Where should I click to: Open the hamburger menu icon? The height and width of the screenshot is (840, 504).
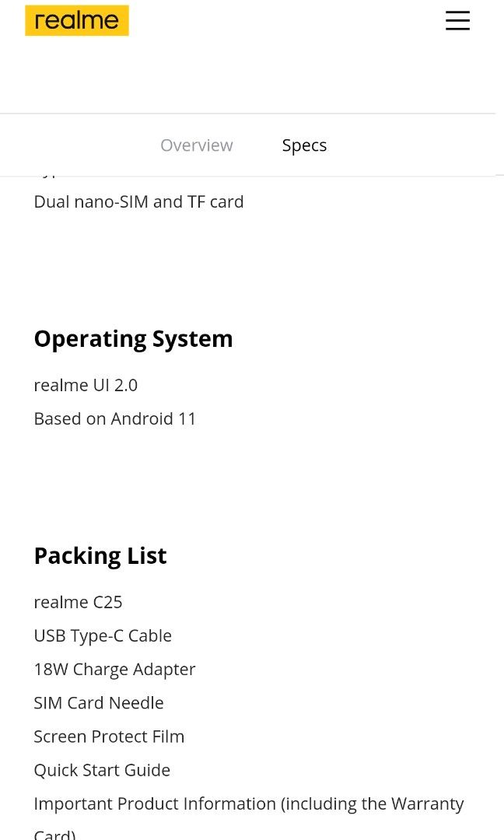(x=457, y=20)
